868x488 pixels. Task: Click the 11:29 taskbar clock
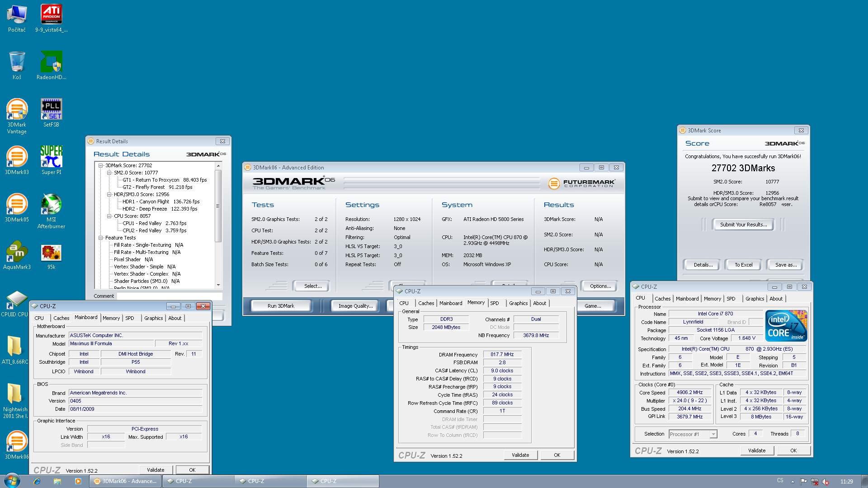pyautogui.click(x=846, y=482)
